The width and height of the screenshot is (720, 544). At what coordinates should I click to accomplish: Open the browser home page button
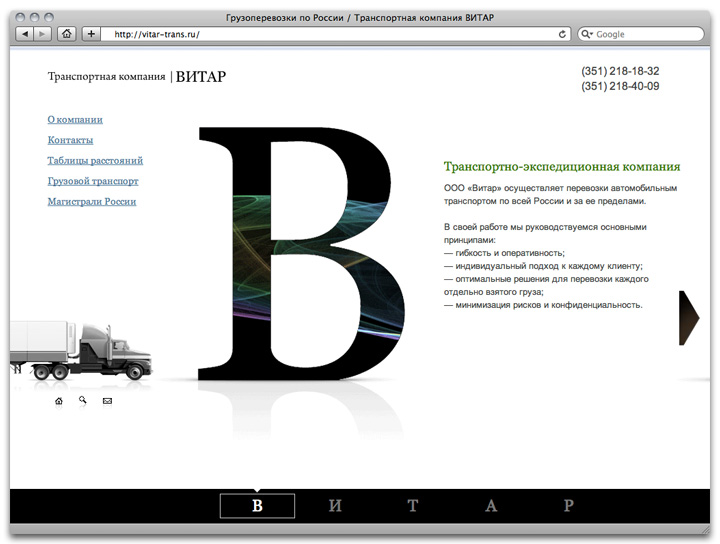67,34
